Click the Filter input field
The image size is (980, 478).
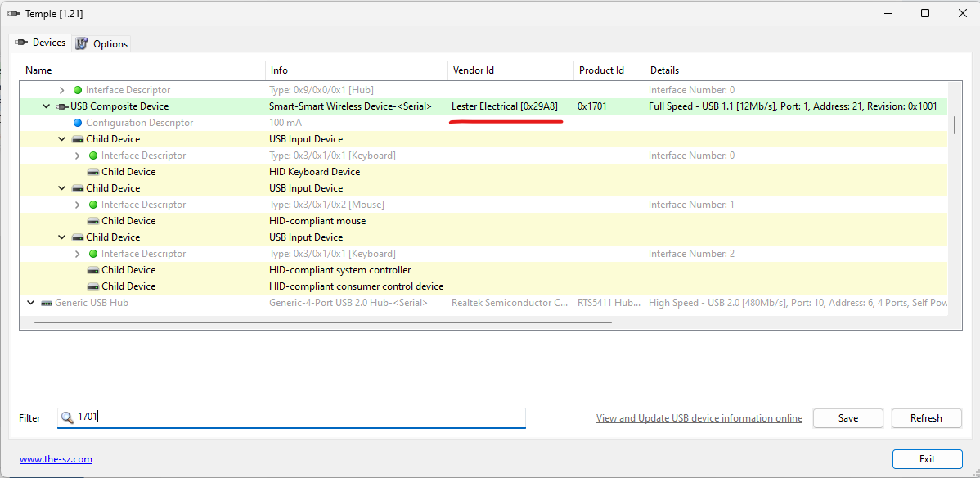(291, 418)
